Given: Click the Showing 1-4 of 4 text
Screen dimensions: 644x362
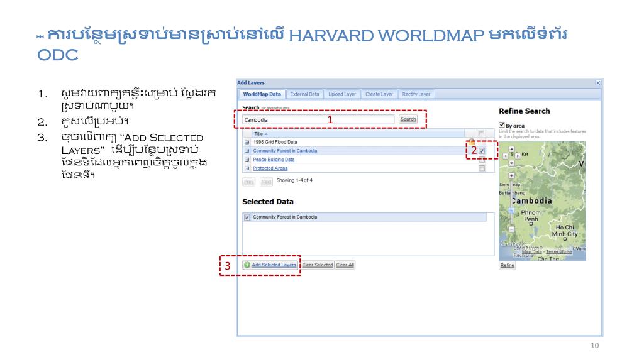Looking at the screenshot, I should click(294, 180).
